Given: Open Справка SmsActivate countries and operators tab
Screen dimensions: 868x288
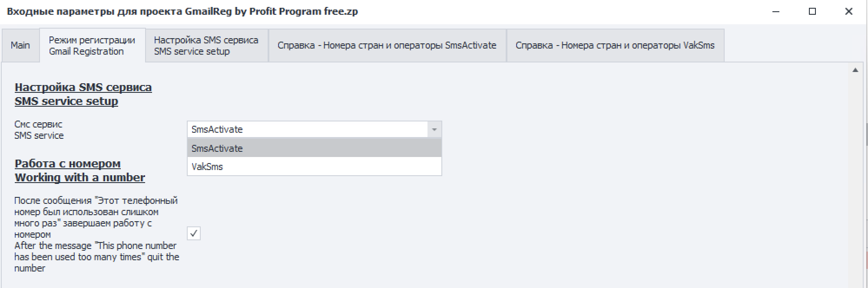Looking at the screenshot, I should [387, 46].
